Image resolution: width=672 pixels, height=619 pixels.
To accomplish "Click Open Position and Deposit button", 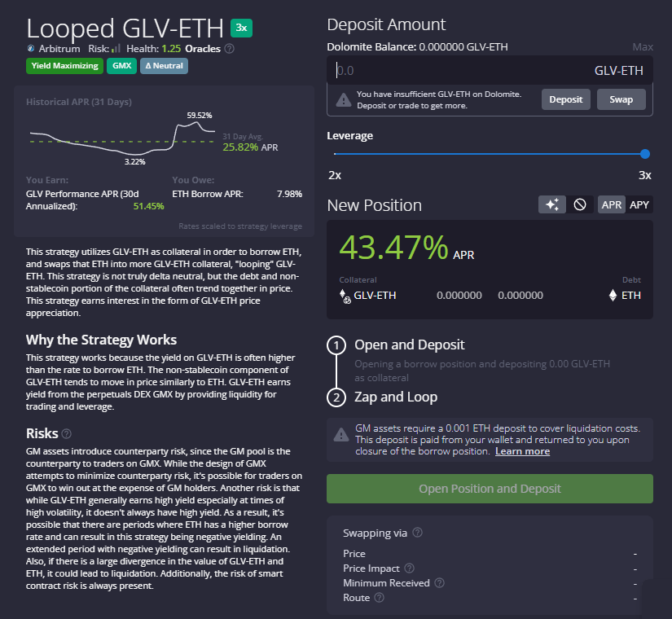I will pos(490,489).
